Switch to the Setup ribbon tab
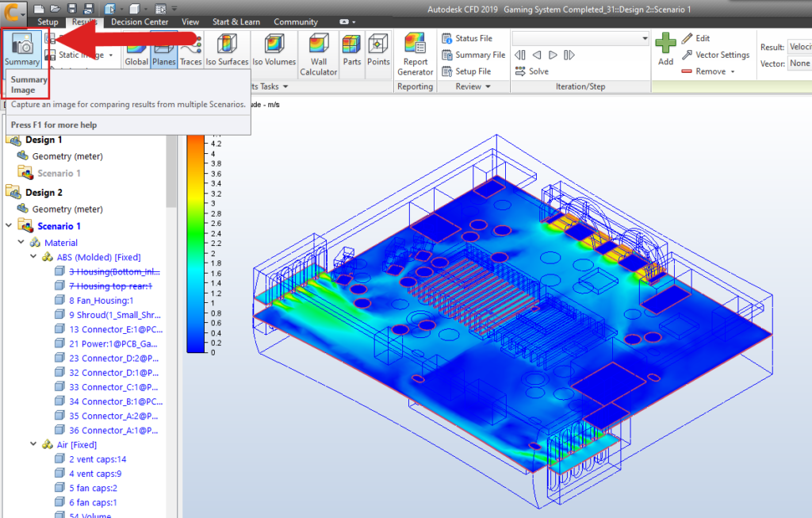The image size is (812, 518). (47, 21)
